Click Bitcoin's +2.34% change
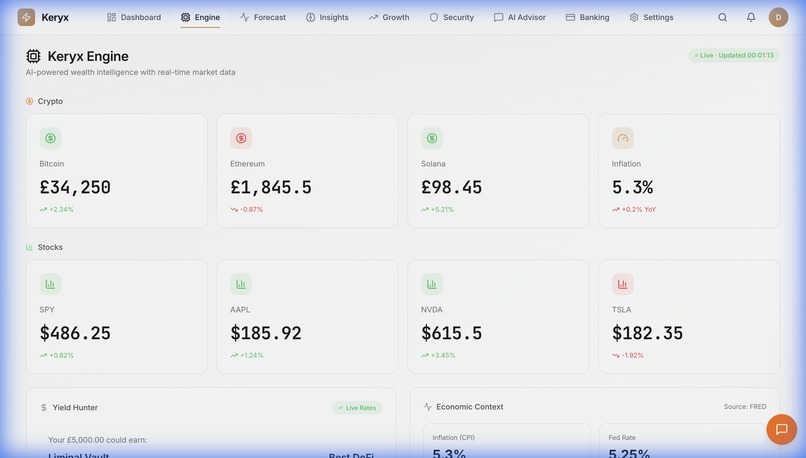 [57, 210]
